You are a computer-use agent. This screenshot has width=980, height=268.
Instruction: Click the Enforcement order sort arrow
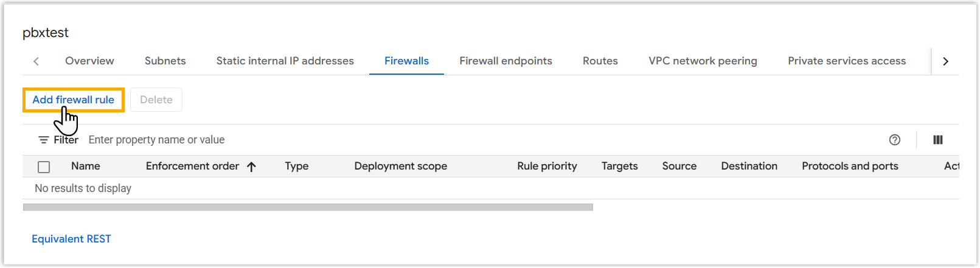click(x=252, y=167)
